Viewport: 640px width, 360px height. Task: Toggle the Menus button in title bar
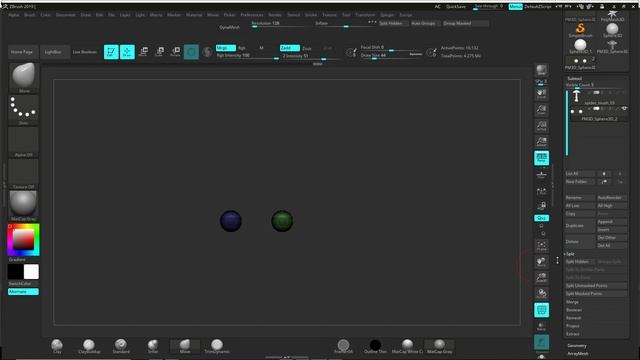click(x=516, y=7)
